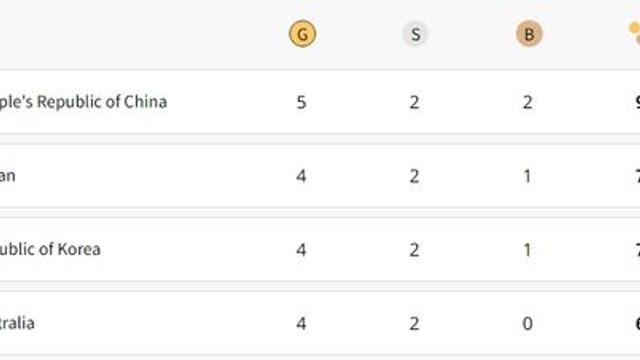Click China's gold count of 5
This screenshot has width=640, height=360.
pyautogui.click(x=301, y=102)
